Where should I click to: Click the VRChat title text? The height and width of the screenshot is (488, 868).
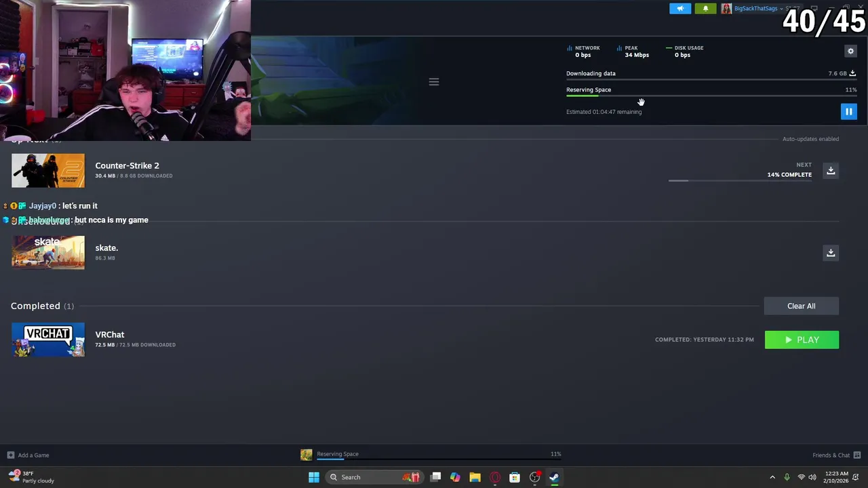pos(110,334)
